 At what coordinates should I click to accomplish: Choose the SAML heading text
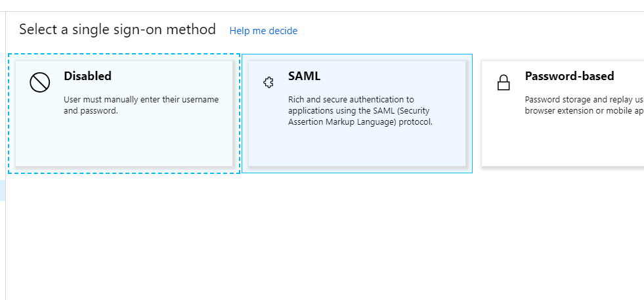pyautogui.click(x=304, y=76)
